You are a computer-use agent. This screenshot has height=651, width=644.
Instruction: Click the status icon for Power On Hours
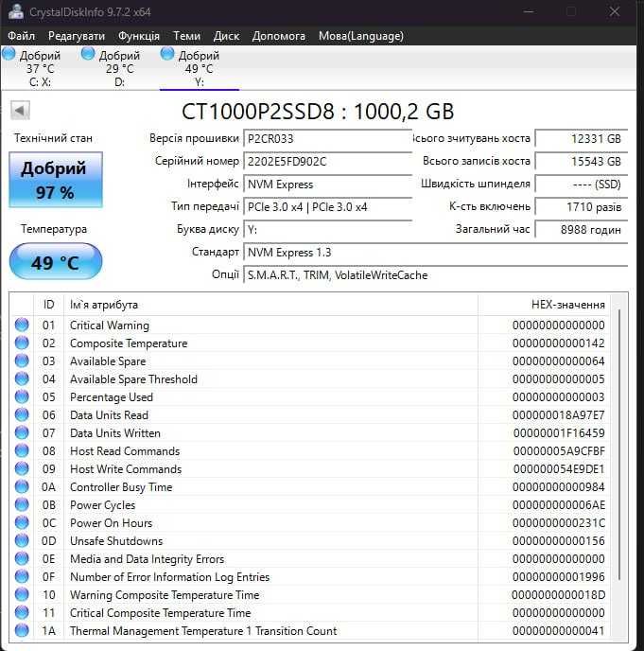point(22,522)
